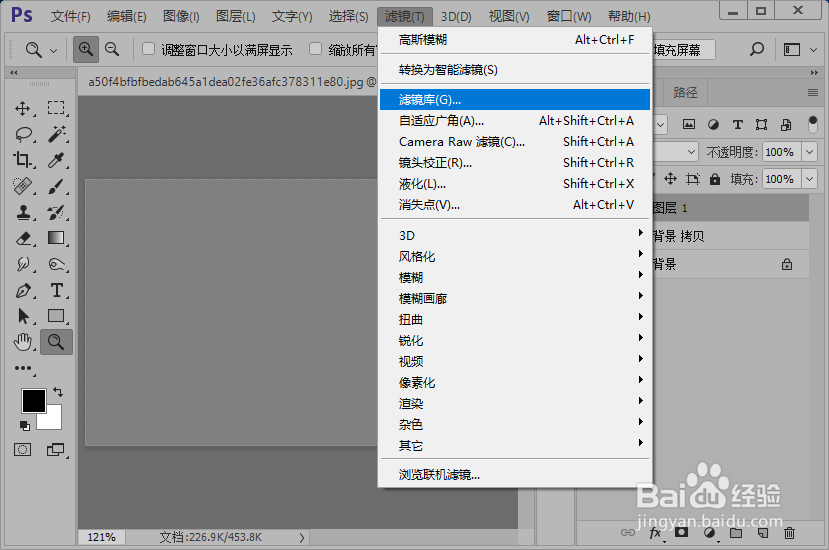The width and height of the screenshot is (829, 550).
Task: Select the Eyedropper tool
Action: tap(56, 160)
